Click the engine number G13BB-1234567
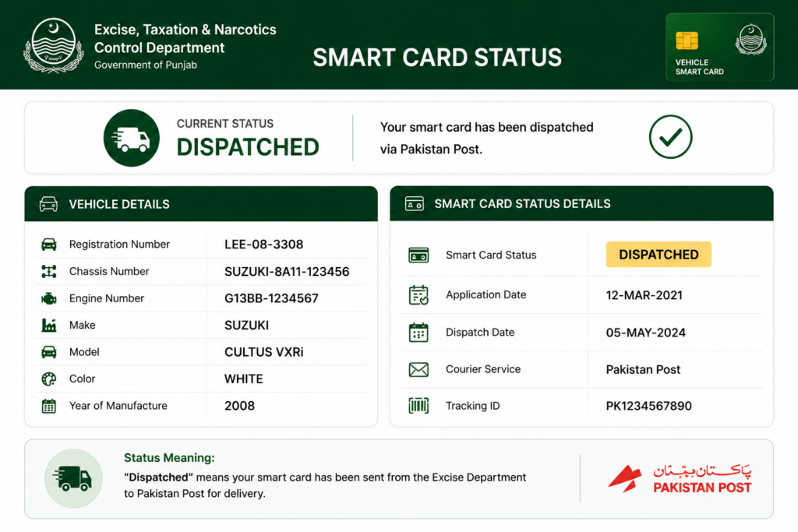The height and width of the screenshot is (532, 798). [271, 298]
